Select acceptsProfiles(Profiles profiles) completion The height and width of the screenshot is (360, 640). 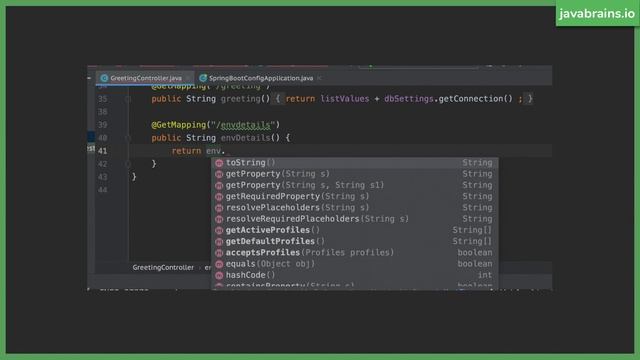point(354,252)
